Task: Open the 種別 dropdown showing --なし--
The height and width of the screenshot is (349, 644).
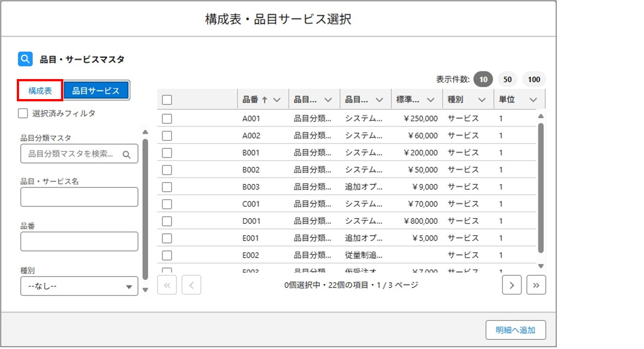Action: [x=78, y=286]
